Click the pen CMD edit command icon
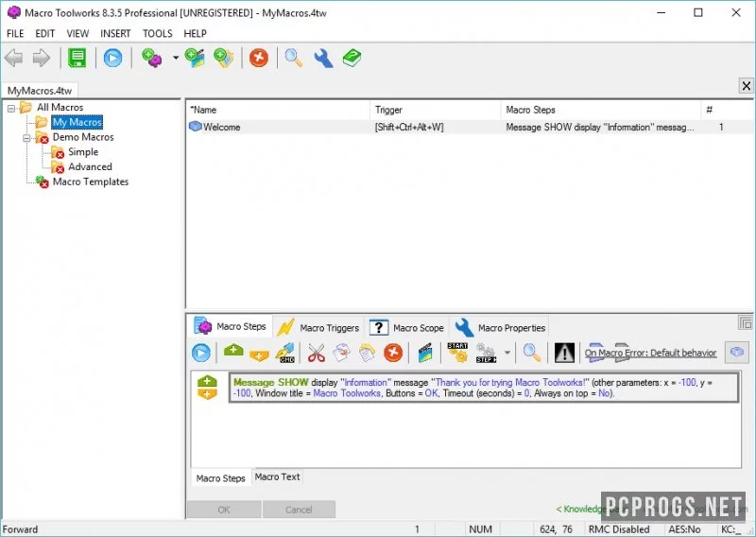756x537 pixels. pyautogui.click(x=285, y=354)
